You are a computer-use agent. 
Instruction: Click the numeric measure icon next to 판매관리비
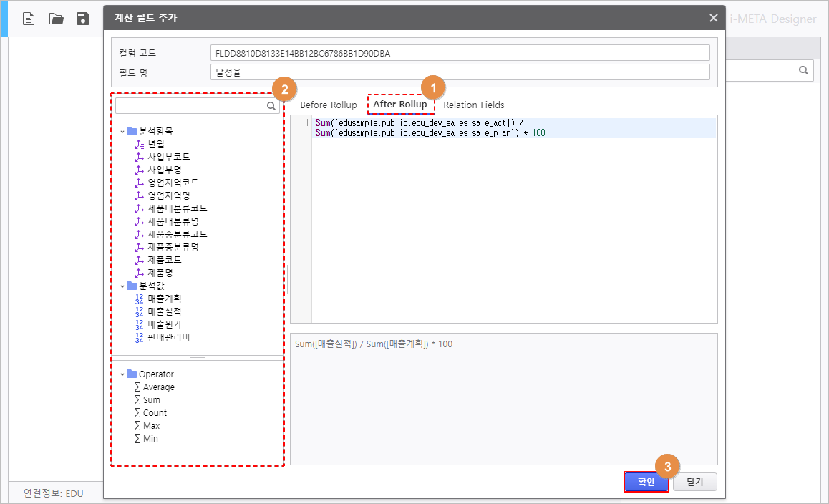[x=139, y=337]
